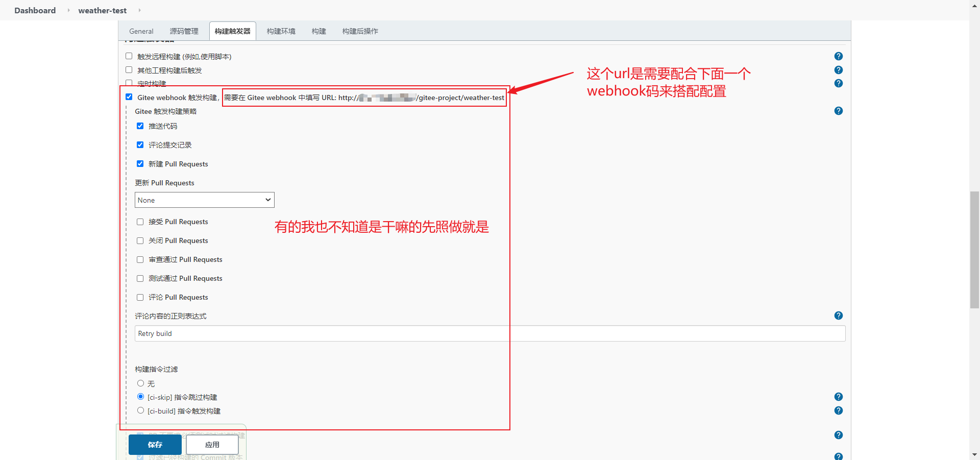Open 更新 Pull Requests dropdown
The image size is (980, 460).
pyautogui.click(x=204, y=200)
